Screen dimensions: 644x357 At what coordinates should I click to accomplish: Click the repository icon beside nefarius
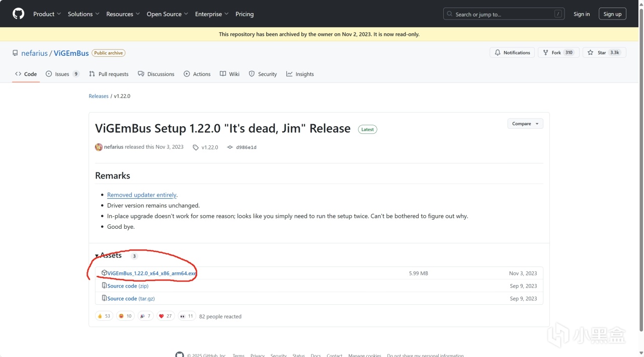(16, 53)
